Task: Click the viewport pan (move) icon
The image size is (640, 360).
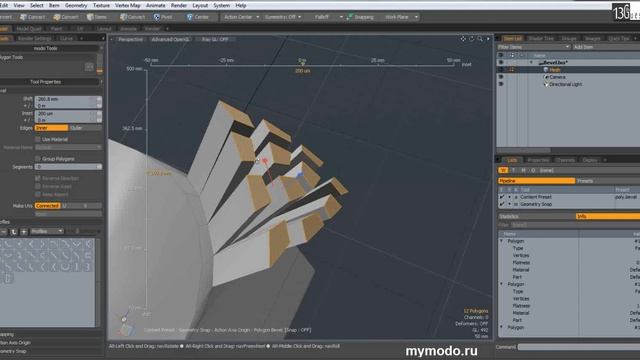Action: 463,39
